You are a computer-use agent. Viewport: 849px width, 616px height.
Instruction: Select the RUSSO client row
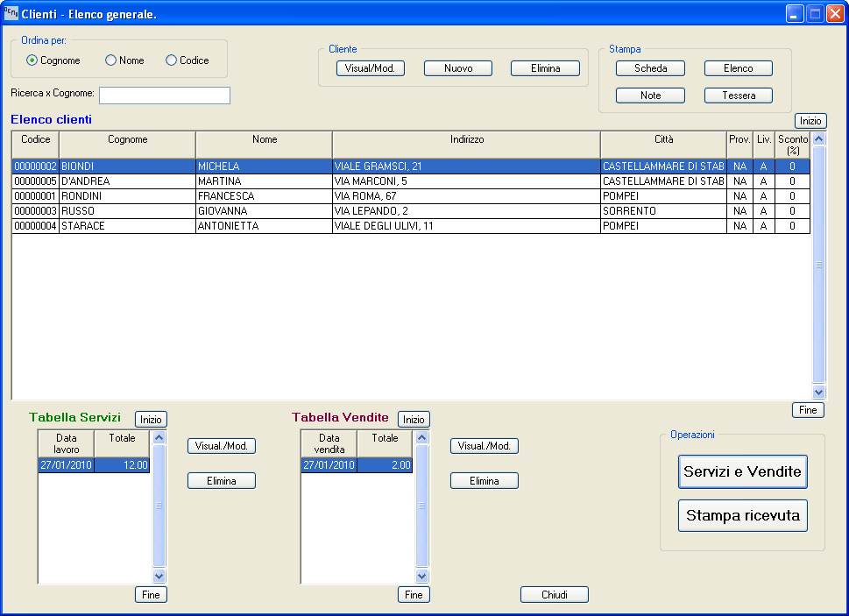[411, 211]
